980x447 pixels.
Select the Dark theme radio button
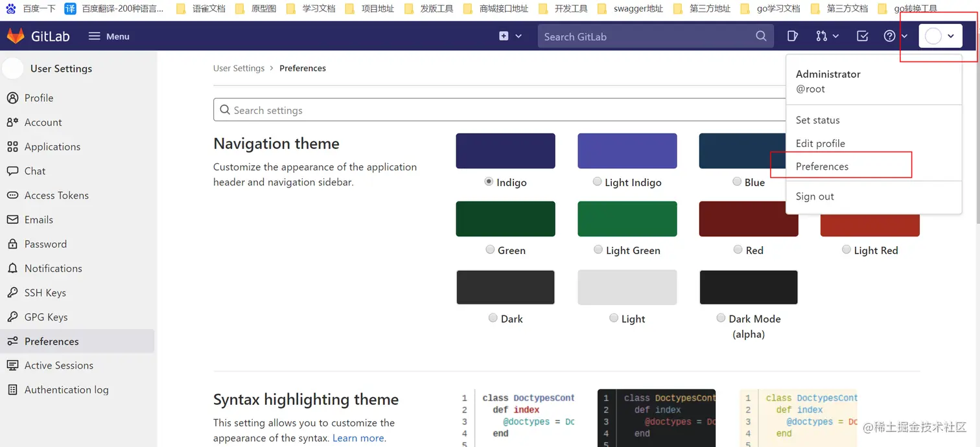click(493, 318)
